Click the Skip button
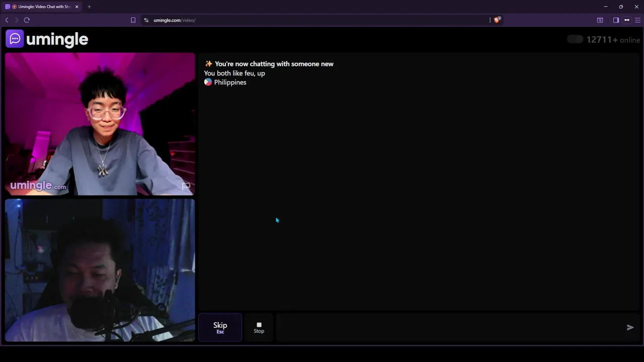Image resolution: width=644 pixels, height=362 pixels. pos(220,327)
